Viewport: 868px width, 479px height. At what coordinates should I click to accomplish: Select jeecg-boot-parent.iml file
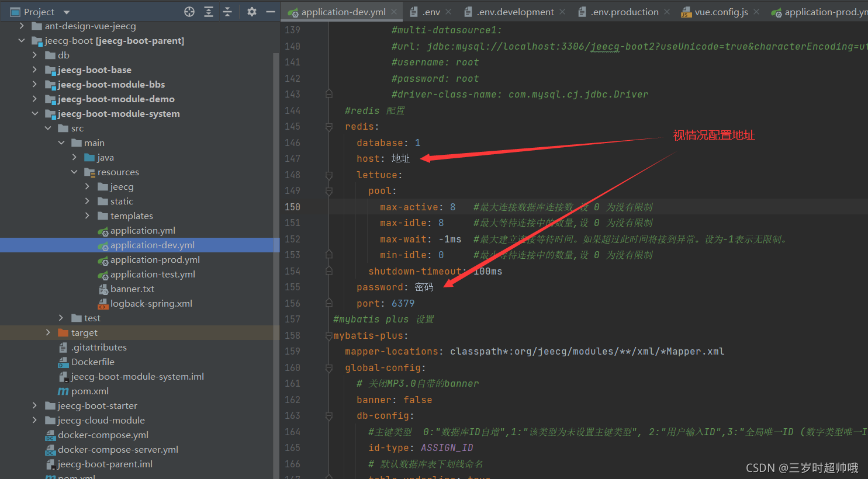105,464
